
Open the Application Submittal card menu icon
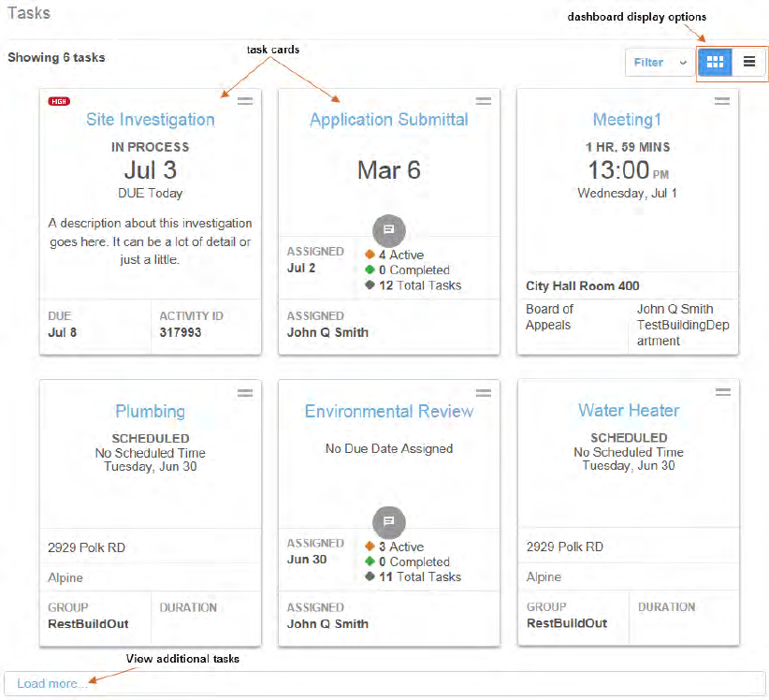[x=484, y=101]
